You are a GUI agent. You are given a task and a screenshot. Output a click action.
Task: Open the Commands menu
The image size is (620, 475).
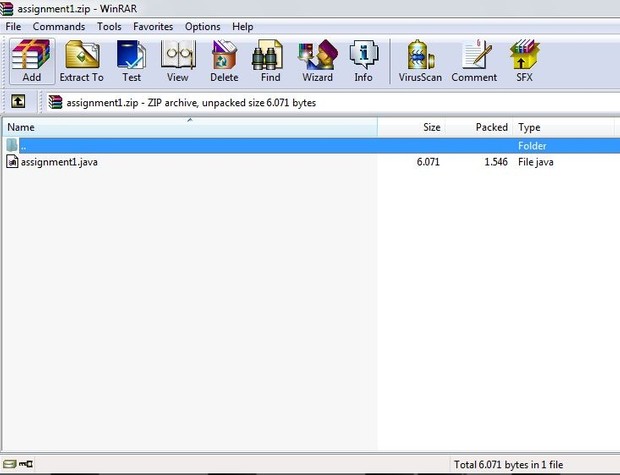59,26
